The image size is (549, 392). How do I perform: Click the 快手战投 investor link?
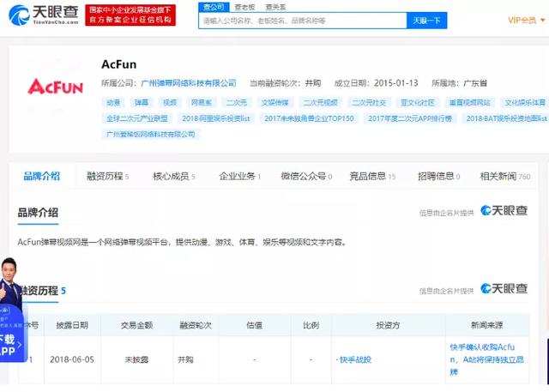pos(354,359)
